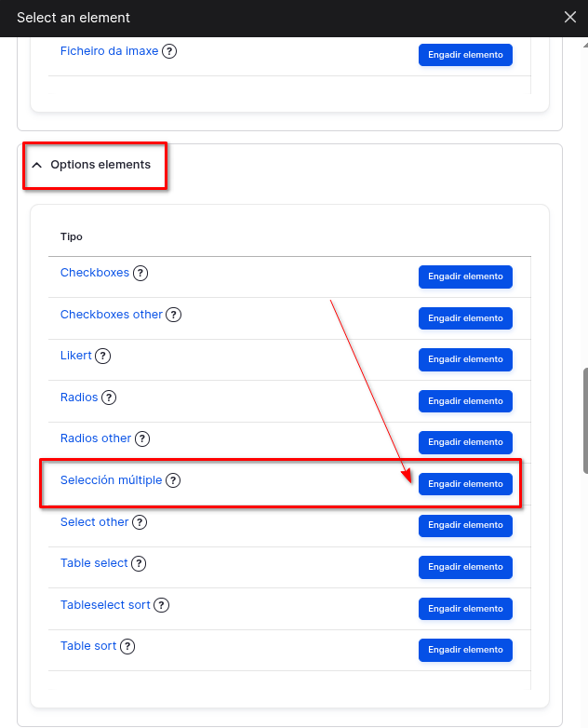The width and height of the screenshot is (588, 728).
Task: Show help for Tableselect sort
Action: point(161,605)
